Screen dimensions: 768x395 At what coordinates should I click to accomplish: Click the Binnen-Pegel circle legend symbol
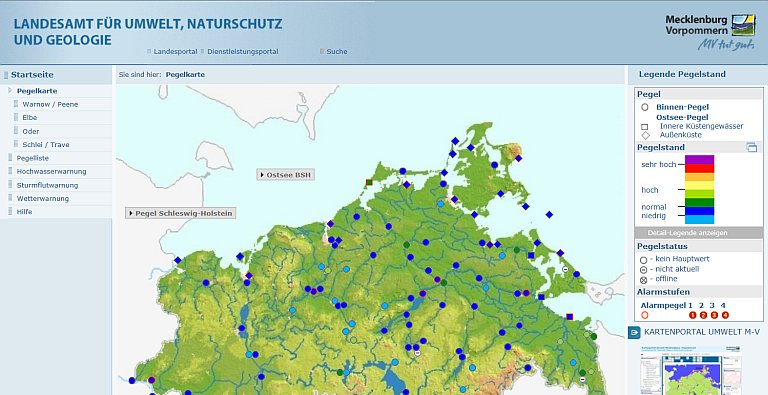pyautogui.click(x=645, y=107)
